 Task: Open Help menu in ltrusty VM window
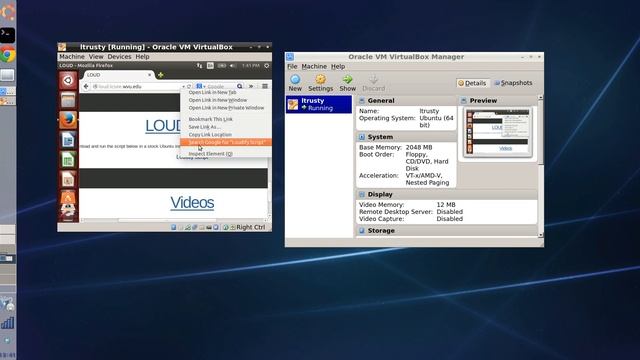[x=142, y=57]
